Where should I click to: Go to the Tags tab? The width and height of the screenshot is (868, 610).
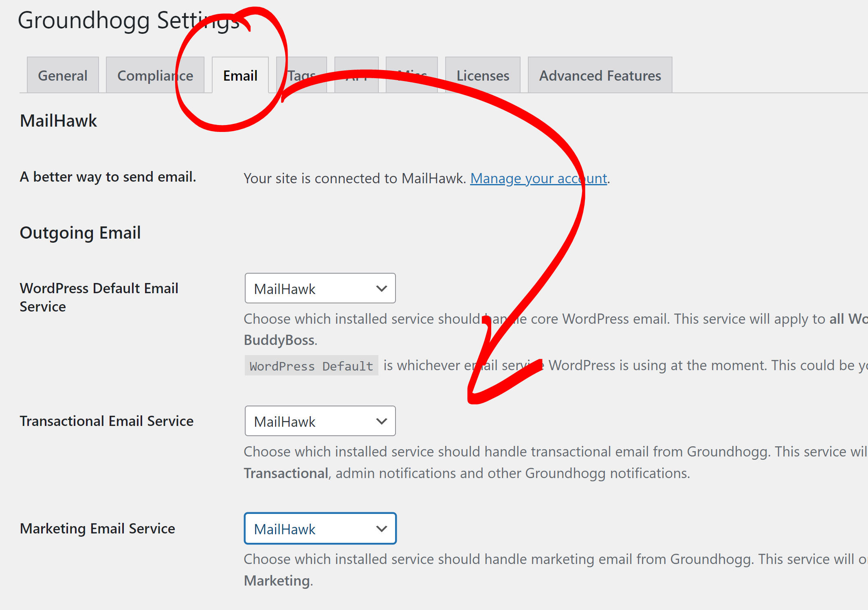pos(301,75)
